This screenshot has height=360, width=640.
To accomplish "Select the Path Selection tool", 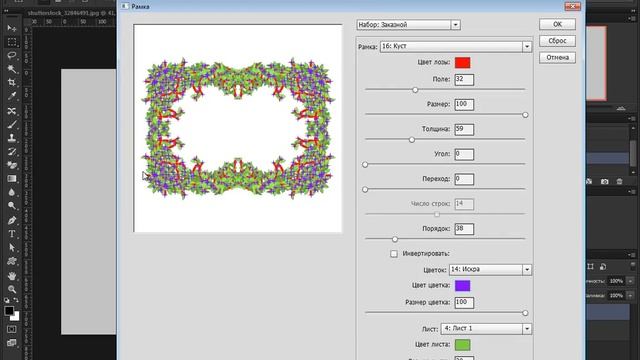I will click(12, 248).
